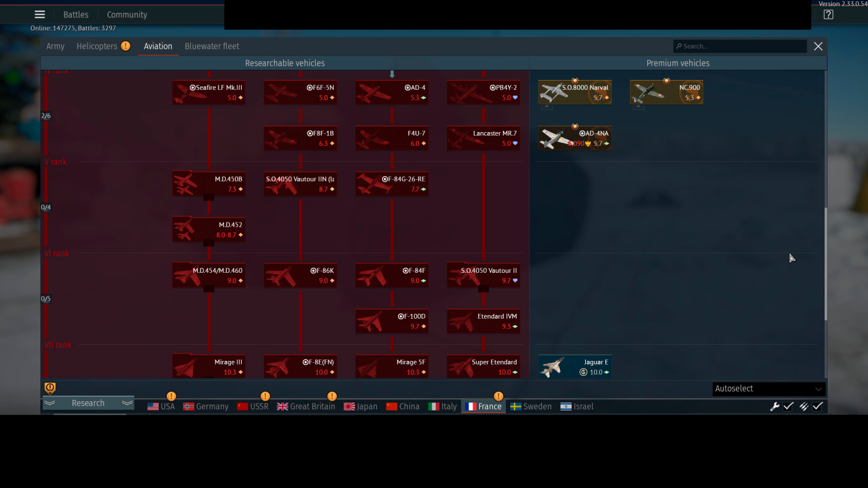Show the Sweden research tree

coord(531,407)
